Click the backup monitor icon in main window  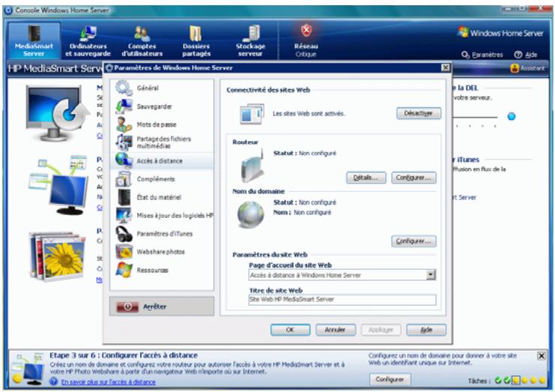[57, 113]
